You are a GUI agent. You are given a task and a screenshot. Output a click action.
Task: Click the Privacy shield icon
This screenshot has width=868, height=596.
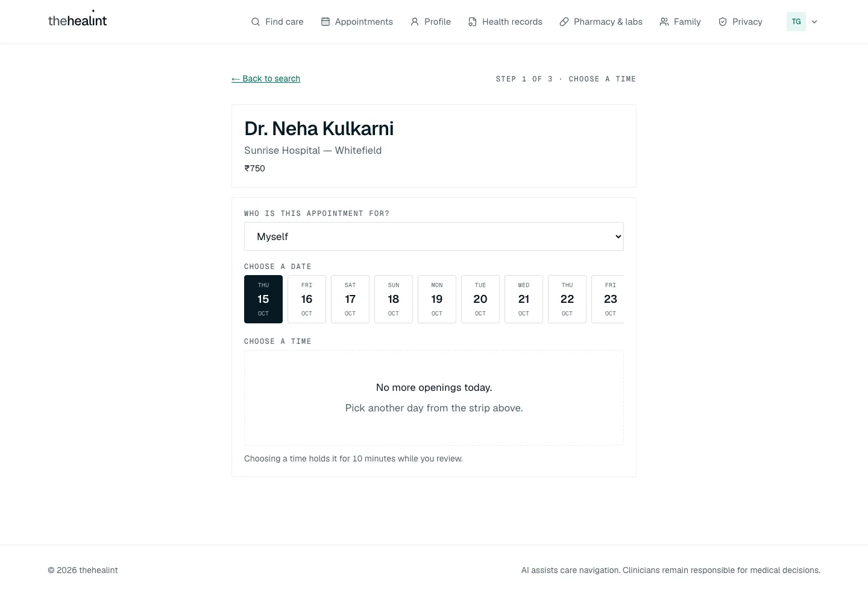[723, 22]
